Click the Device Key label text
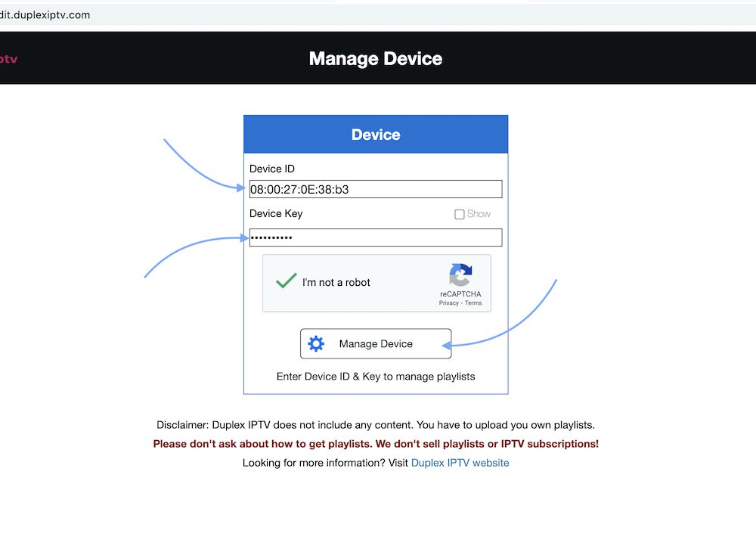Screen dimensions: 756x543 [276, 213]
